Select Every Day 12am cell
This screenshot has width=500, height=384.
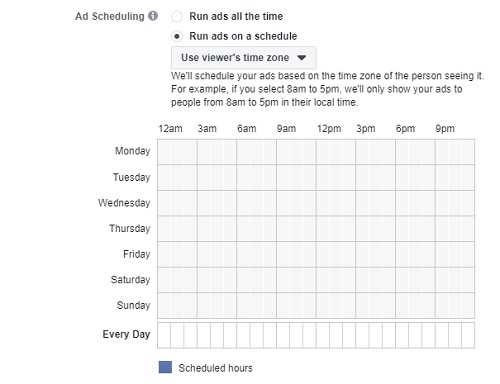(x=164, y=335)
